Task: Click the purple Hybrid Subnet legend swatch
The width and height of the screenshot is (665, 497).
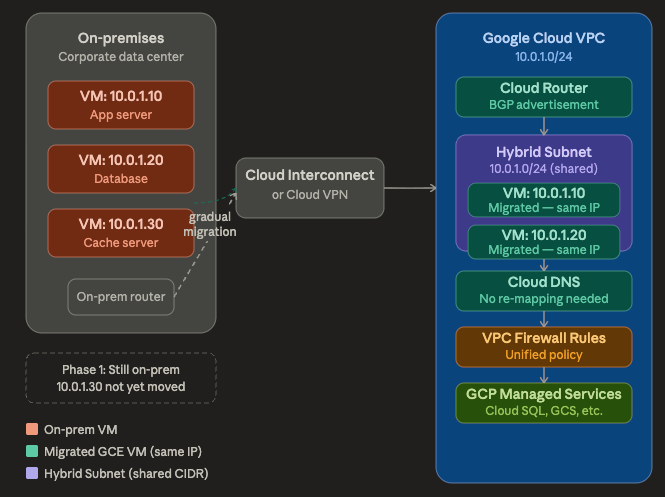Action: click(32, 473)
